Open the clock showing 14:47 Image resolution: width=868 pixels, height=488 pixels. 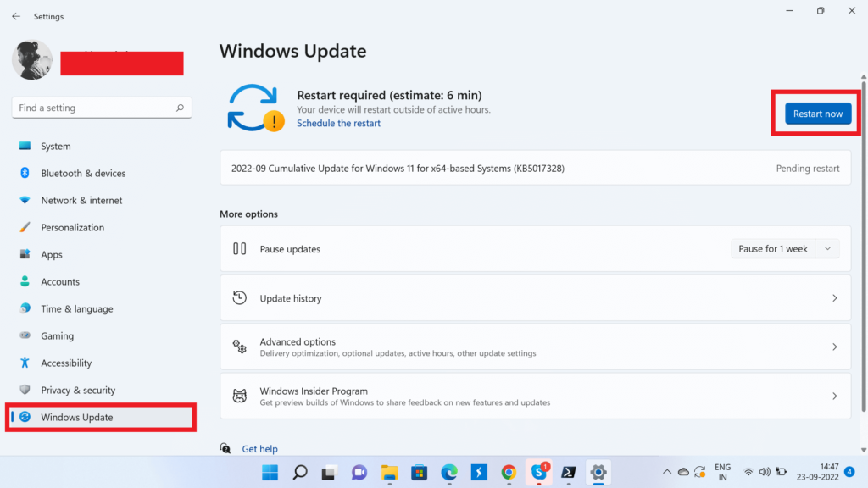coord(818,472)
